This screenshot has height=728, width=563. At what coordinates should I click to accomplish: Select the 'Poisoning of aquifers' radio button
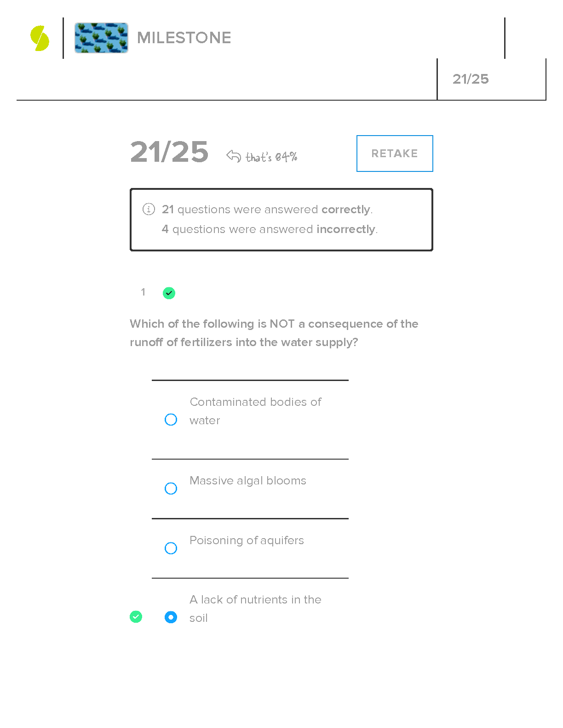tap(171, 548)
